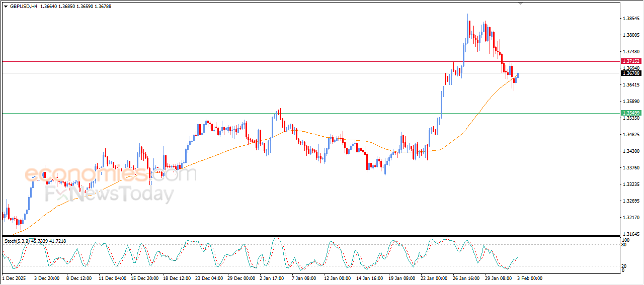Click the black current price label 1.36788

pyautogui.click(x=630, y=73)
